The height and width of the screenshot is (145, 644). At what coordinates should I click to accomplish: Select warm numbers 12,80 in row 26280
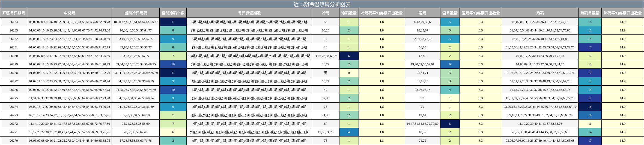[422, 56]
